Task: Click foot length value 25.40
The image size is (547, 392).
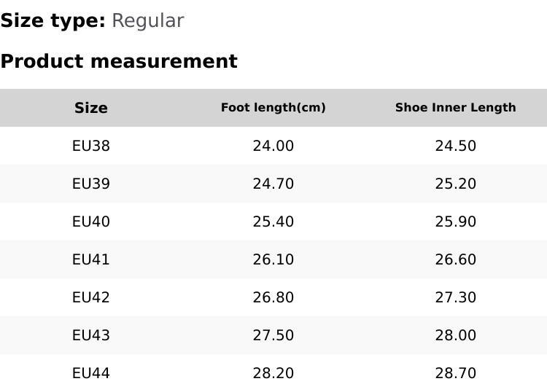Action: click(273, 222)
